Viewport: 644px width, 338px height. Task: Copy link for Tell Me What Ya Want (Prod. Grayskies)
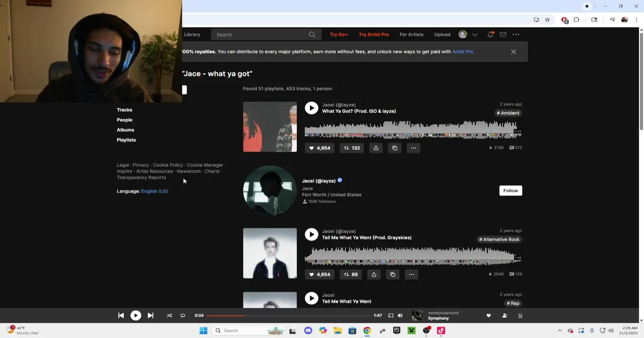click(393, 274)
